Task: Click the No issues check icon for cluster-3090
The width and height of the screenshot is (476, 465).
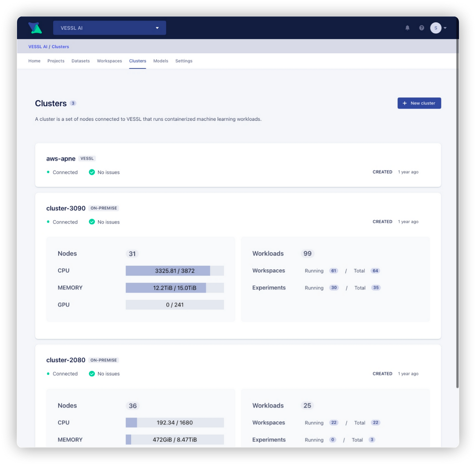Action: click(92, 222)
